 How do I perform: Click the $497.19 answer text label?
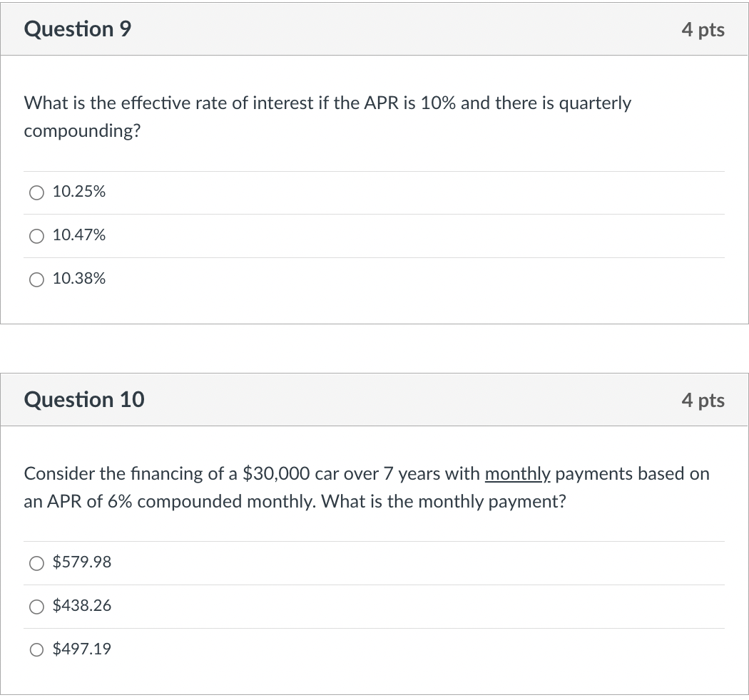(x=81, y=649)
